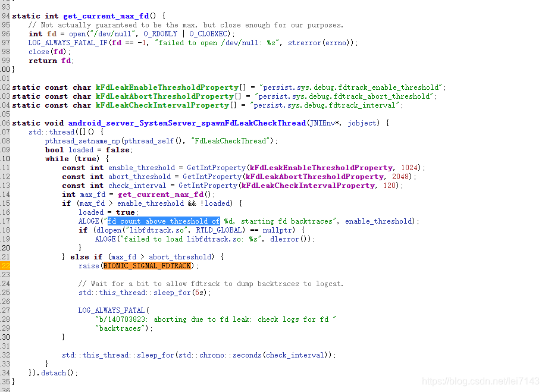The width and height of the screenshot is (545, 392).
Task: Select the highlighted BIONIC_SIGNAL_FDTRACK token
Action: [146, 265]
